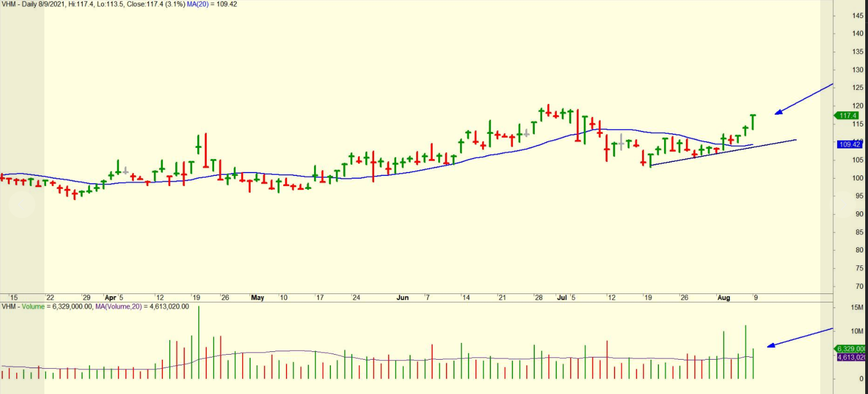Screen dimensions: 868x394
Task: Click the Aug label on the date axis
Action: click(724, 297)
